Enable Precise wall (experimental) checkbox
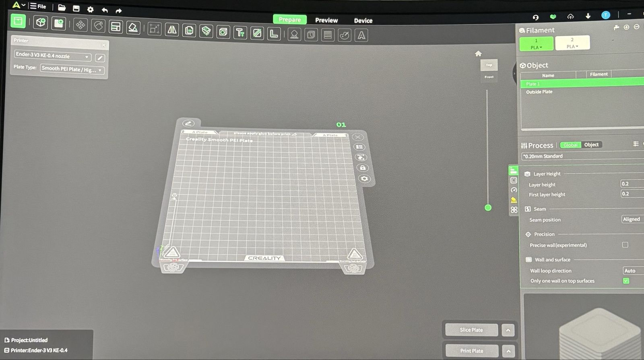The width and height of the screenshot is (644, 360). [x=625, y=245]
